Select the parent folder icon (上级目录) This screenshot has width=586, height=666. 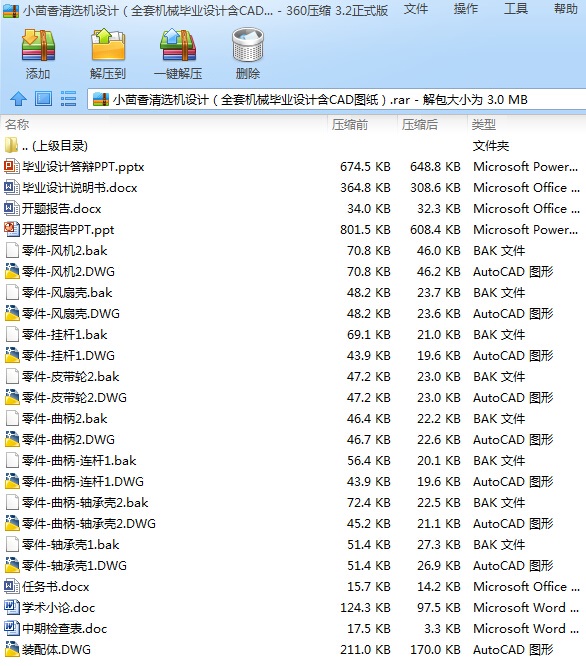(11, 145)
